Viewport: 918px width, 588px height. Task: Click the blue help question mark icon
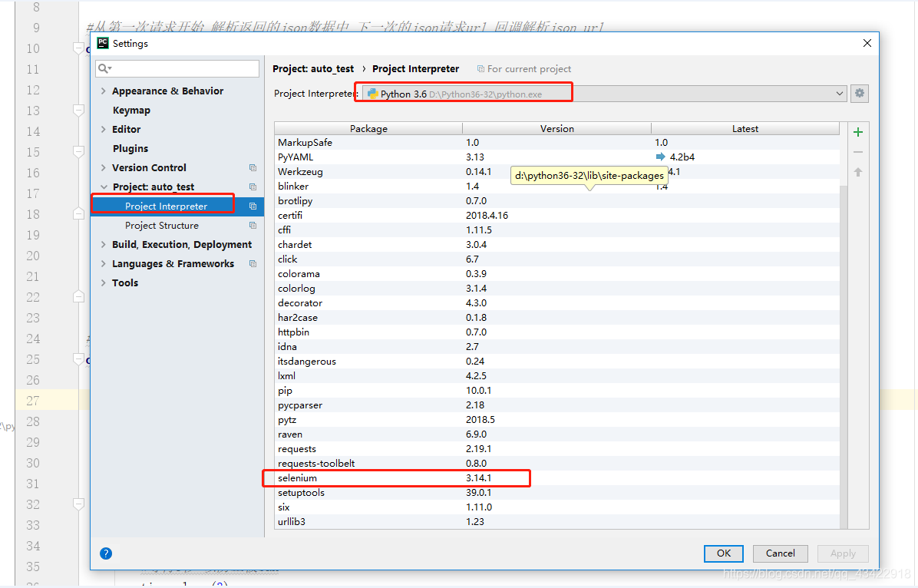[106, 553]
